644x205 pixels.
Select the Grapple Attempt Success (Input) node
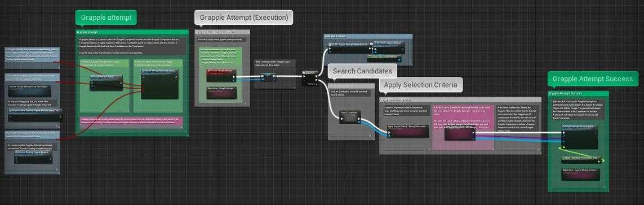coord(580,137)
